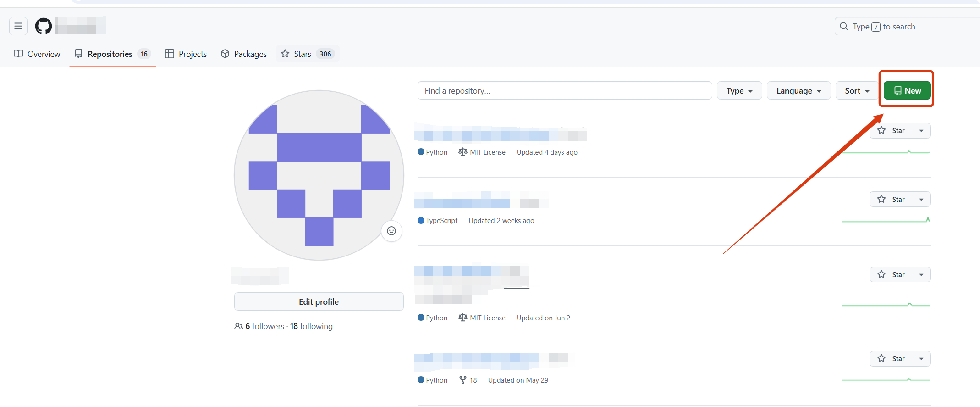Viewport: 980px width, 407px height.
Task: Click the Edit profile button
Action: tap(319, 301)
